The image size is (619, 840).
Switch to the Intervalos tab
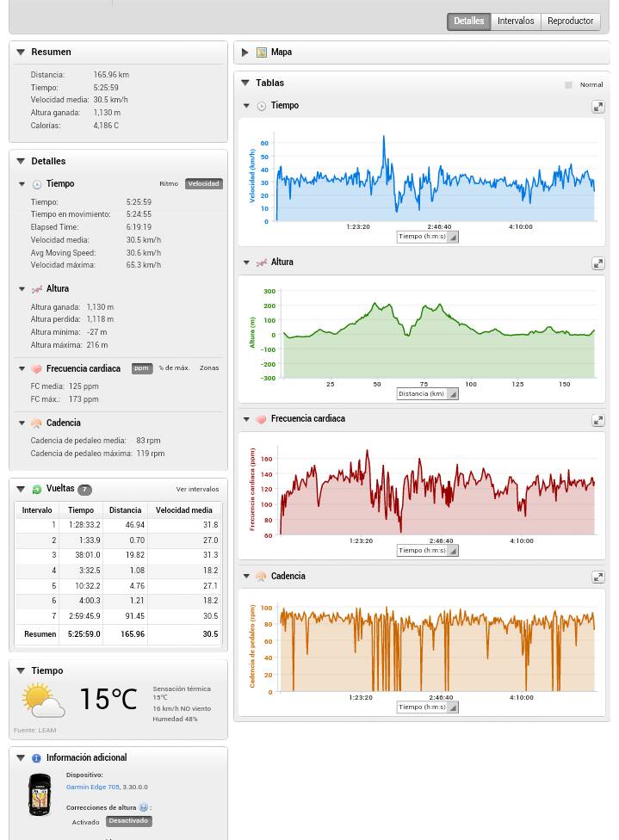point(516,22)
